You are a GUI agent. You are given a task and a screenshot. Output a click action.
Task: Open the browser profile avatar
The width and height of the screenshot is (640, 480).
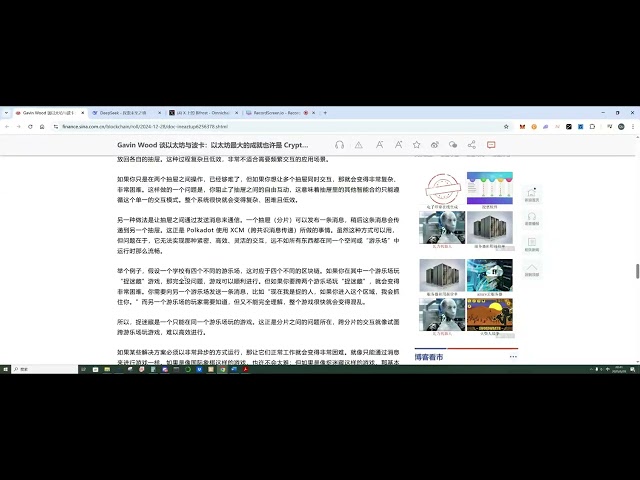click(621, 127)
